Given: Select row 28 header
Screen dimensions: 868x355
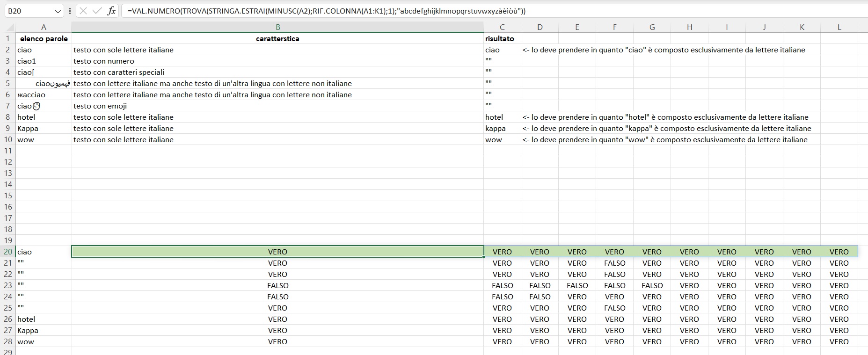Looking at the screenshot, I should pyautogui.click(x=8, y=341).
